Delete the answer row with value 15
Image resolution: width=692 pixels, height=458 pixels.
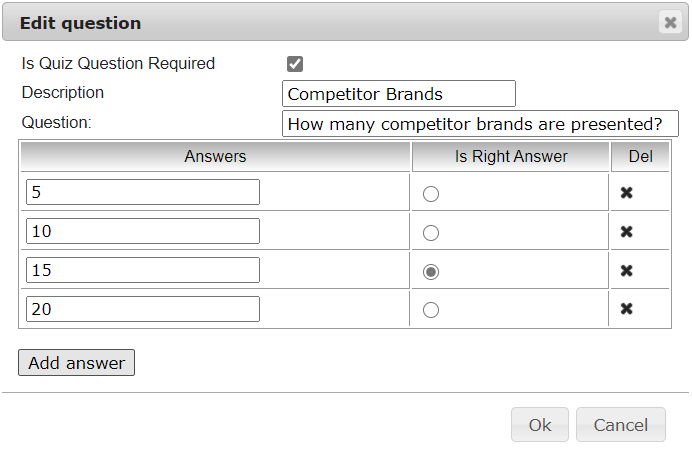pyautogui.click(x=627, y=271)
